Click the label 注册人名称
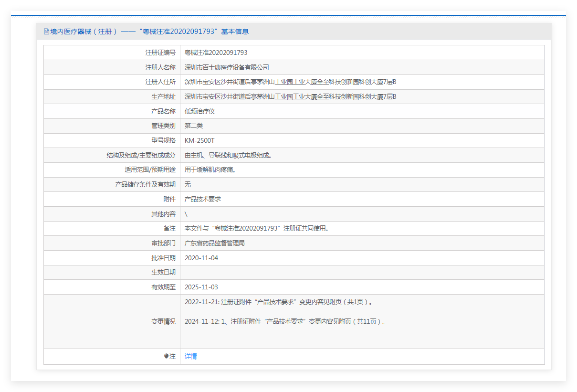The image size is (577, 392). [160, 67]
